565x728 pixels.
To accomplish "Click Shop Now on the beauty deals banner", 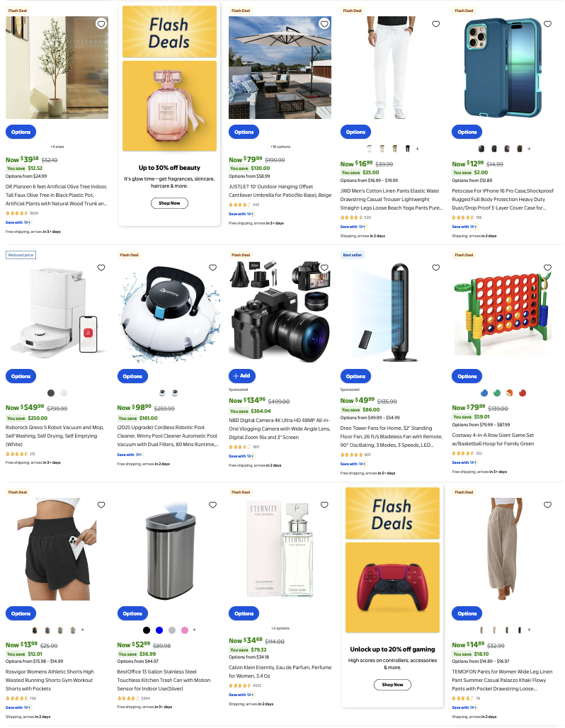I will pyautogui.click(x=169, y=203).
